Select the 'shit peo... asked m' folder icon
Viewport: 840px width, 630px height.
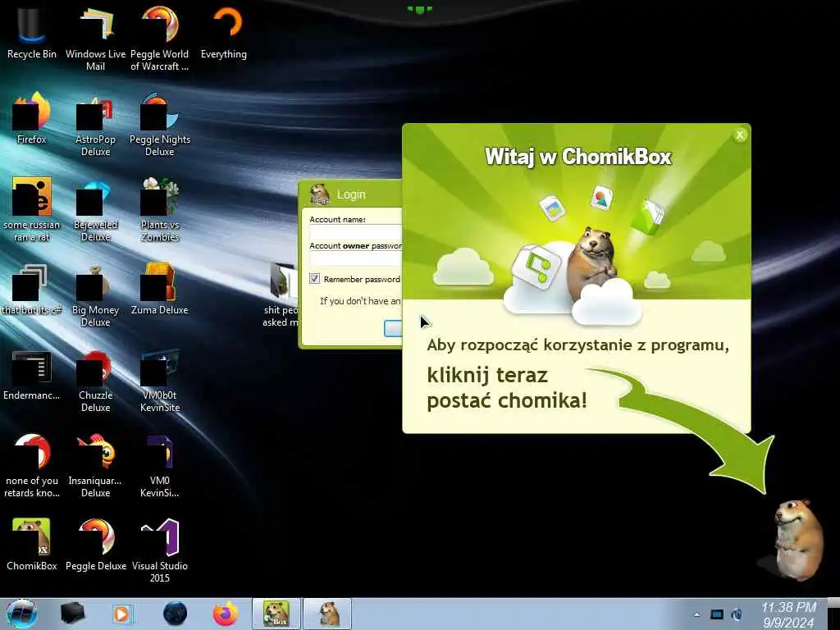pyautogui.click(x=281, y=294)
